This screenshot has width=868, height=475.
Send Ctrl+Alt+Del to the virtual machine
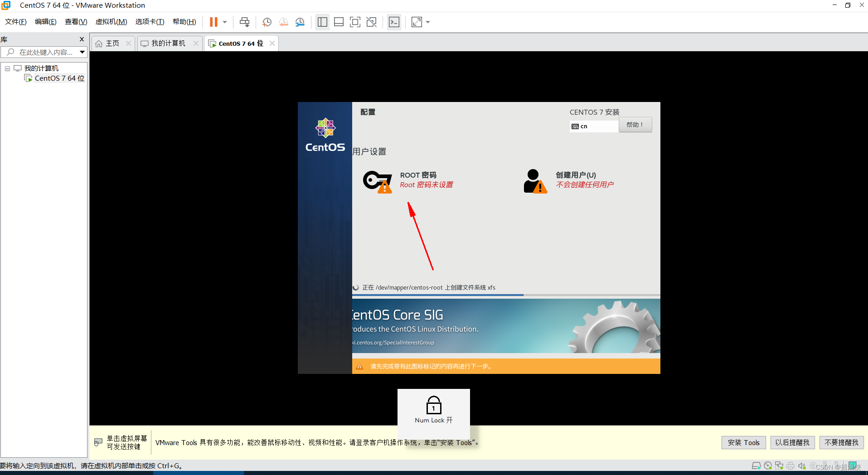tap(244, 22)
